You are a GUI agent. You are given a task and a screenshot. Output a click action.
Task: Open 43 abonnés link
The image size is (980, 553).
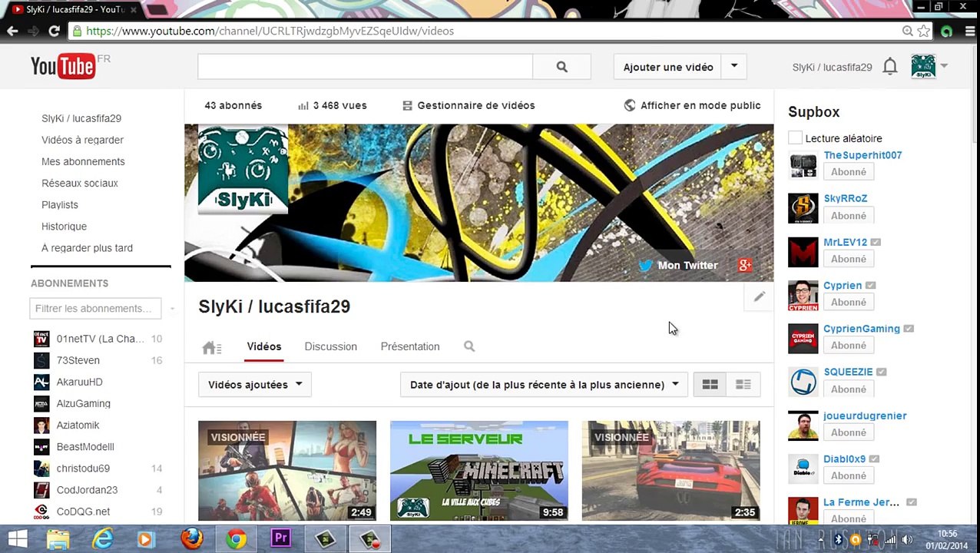click(x=233, y=105)
